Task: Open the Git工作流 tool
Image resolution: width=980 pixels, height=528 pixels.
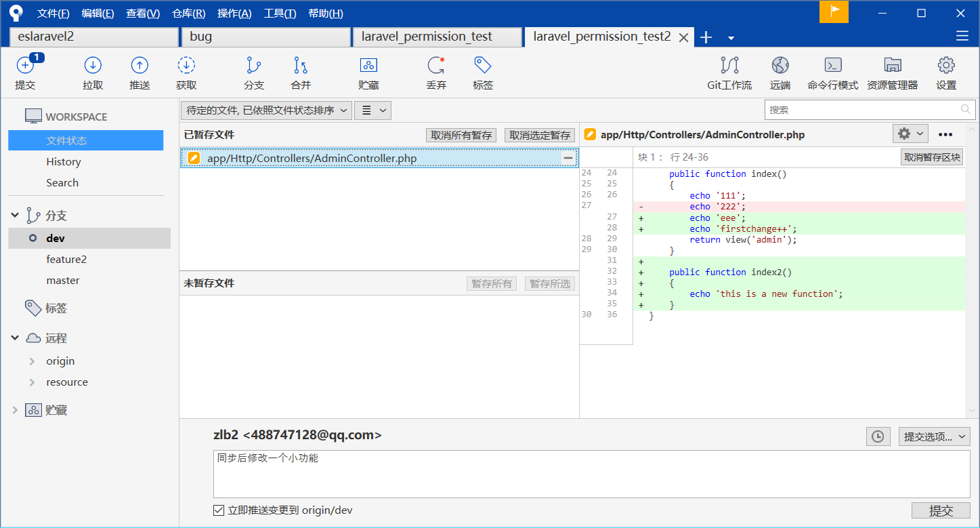Action: [x=729, y=66]
